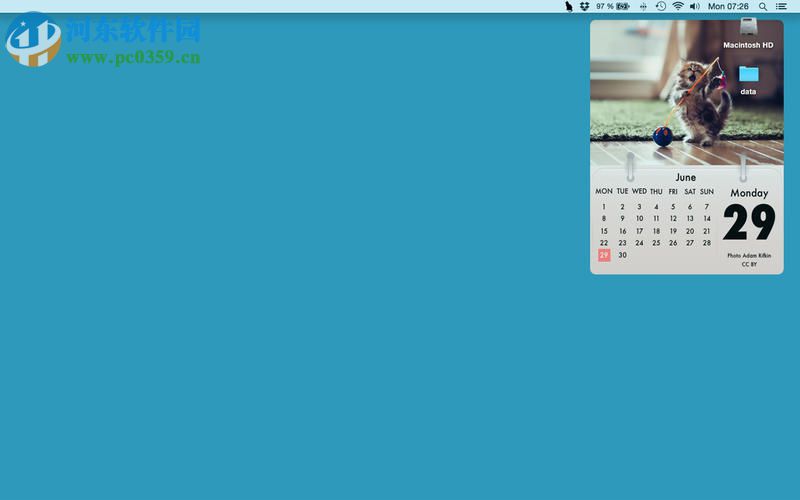800x500 pixels.
Task: Click the Monday label above large date
Action: [x=749, y=193]
